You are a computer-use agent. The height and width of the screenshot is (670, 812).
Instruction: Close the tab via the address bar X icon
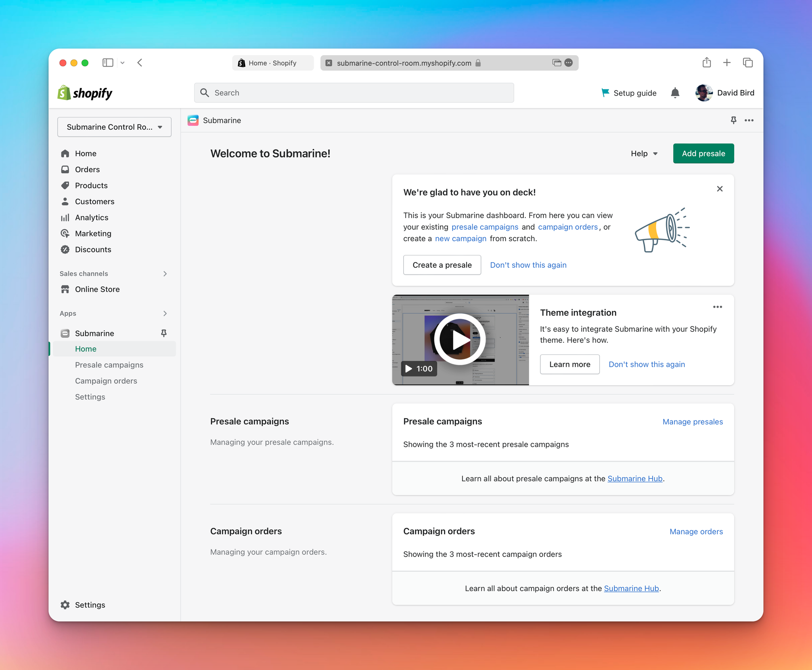click(x=329, y=63)
